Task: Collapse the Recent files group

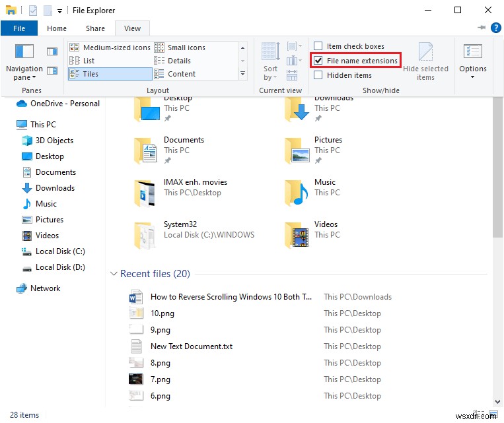Action: pos(114,274)
